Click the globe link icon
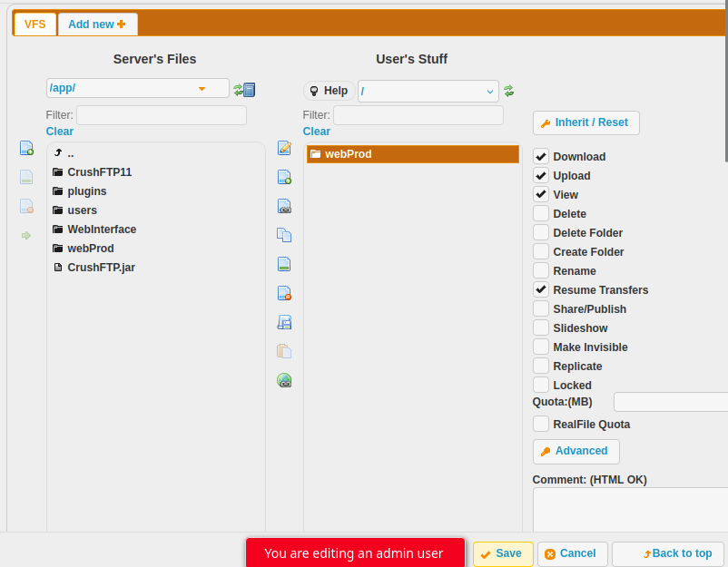The image size is (728, 567). tap(284, 380)
